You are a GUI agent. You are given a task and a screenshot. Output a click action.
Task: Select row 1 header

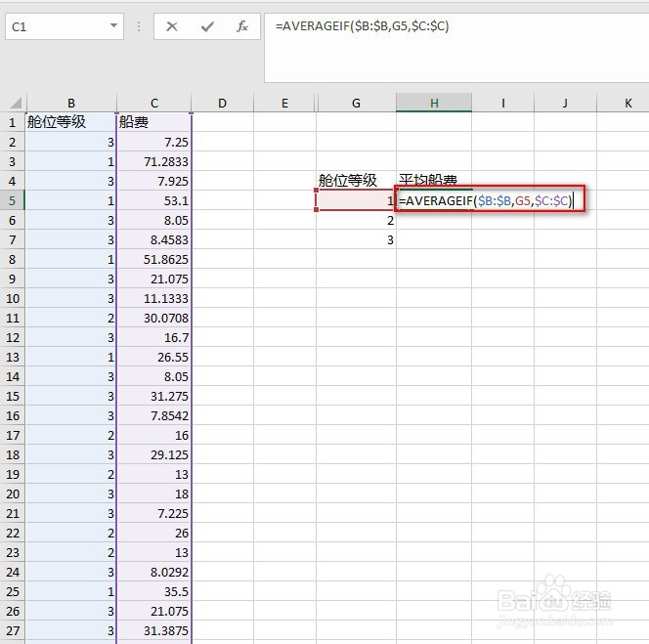(13, 122)
